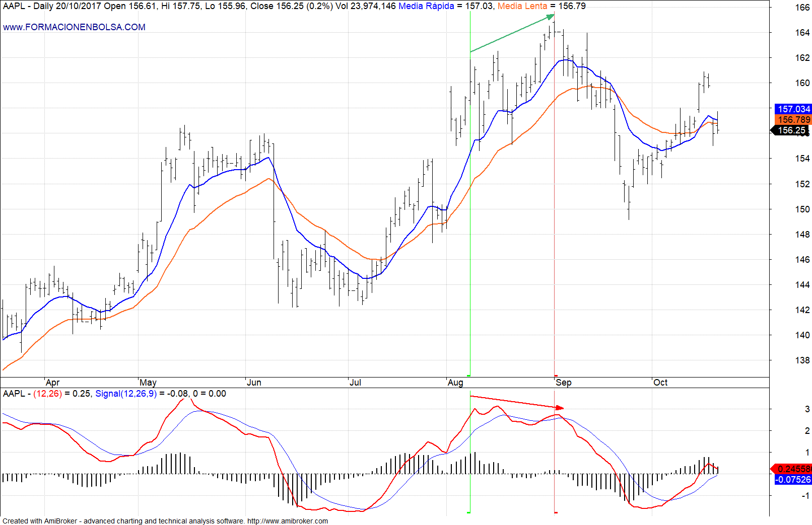Click the red 0.24558 MACD value tag
The width and height of the screenshot is (812, 525).
[x=793, y=469]
